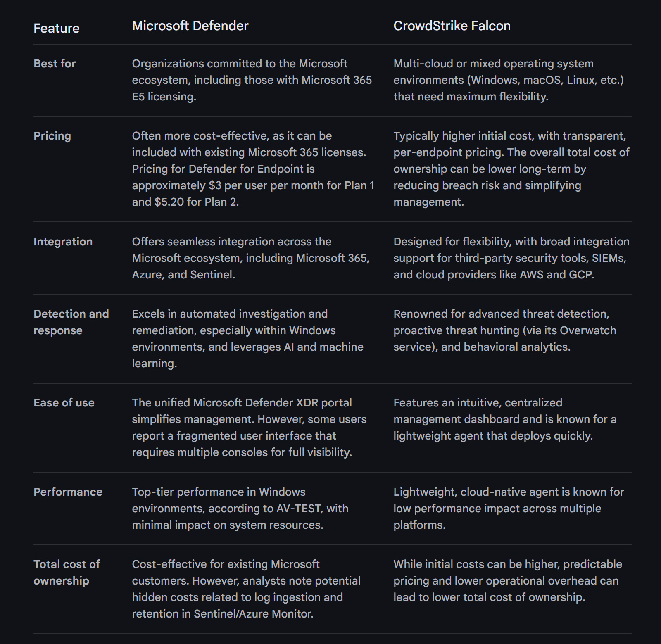Select the Performance row label
661x644 pixels.
pos(68,492)
